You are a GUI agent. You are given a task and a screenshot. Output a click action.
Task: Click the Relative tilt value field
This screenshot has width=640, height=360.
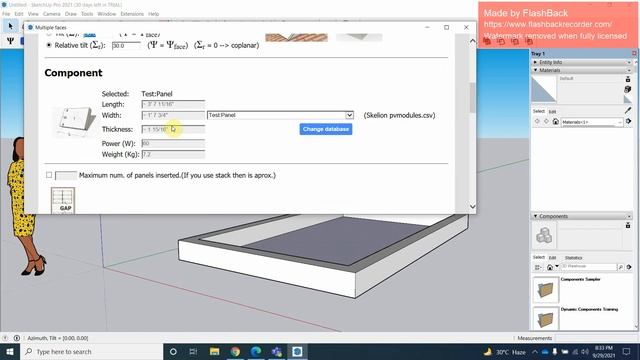tap(127, 46)
